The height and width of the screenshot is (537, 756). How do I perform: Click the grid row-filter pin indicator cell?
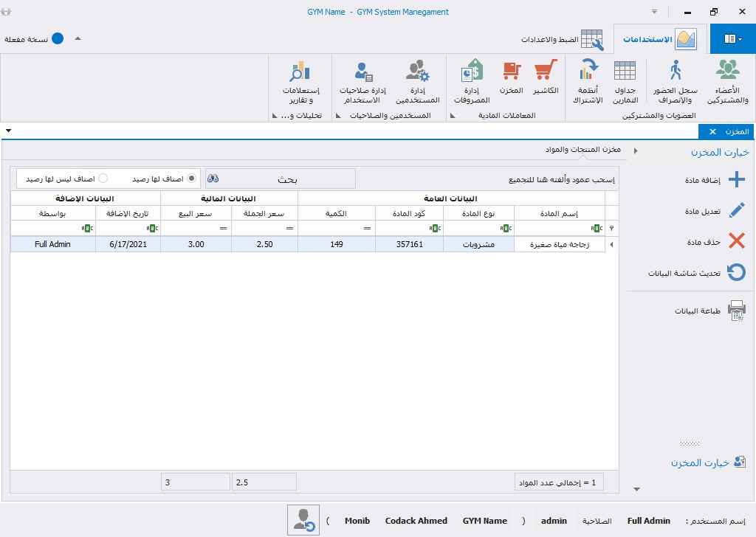pyautogui.click(x=612, y=228)
